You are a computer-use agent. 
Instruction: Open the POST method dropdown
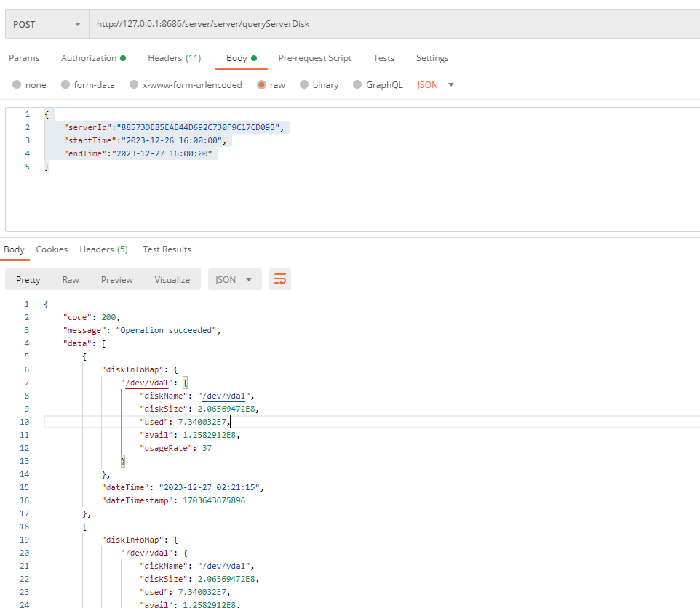click(x=47, y=24)
